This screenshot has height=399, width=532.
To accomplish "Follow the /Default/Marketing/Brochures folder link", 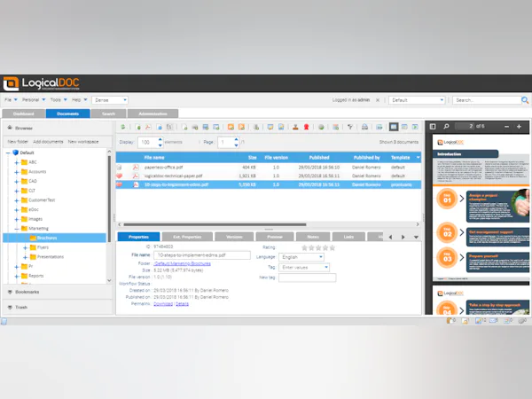I will (182, 263).
